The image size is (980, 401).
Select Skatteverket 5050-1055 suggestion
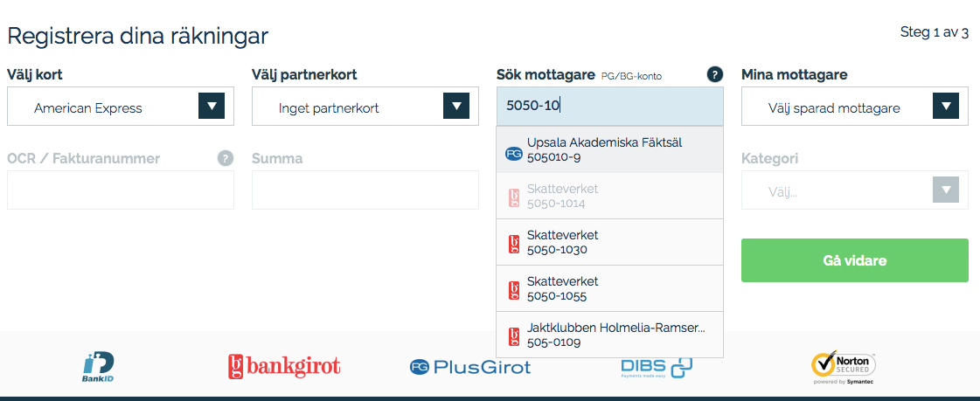pos(610,288)
